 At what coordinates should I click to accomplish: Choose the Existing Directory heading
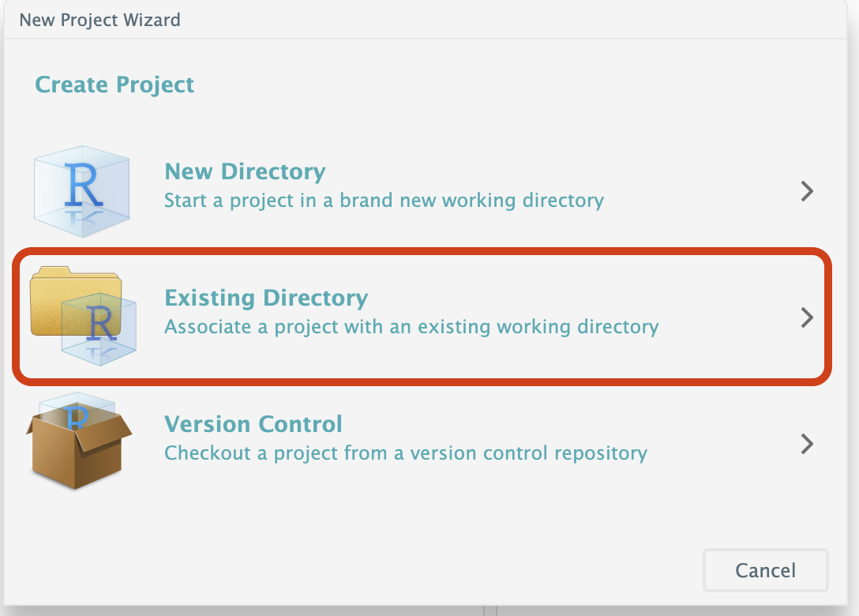point(266,298)
